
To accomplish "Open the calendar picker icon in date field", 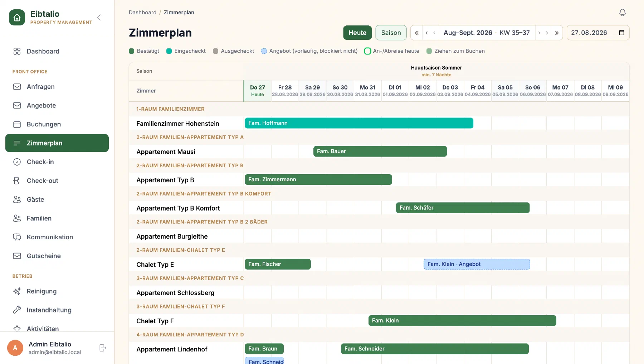I will click(621, 33).
